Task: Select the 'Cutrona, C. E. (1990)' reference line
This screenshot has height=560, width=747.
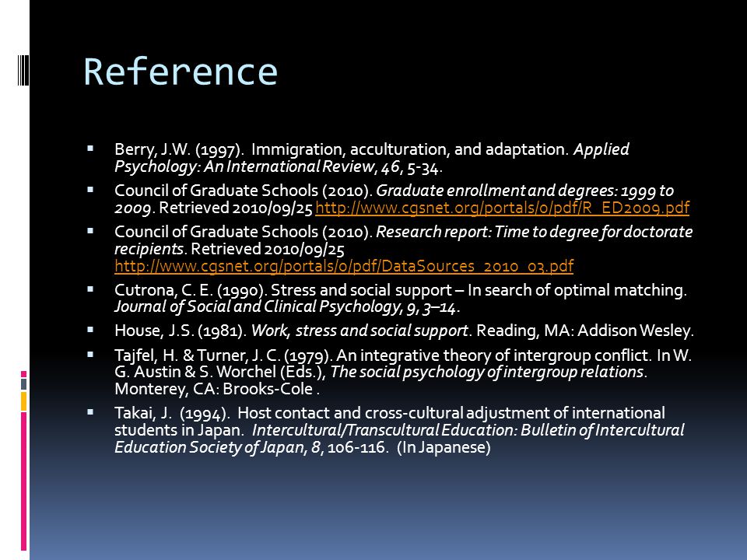Action: [401, 290]
